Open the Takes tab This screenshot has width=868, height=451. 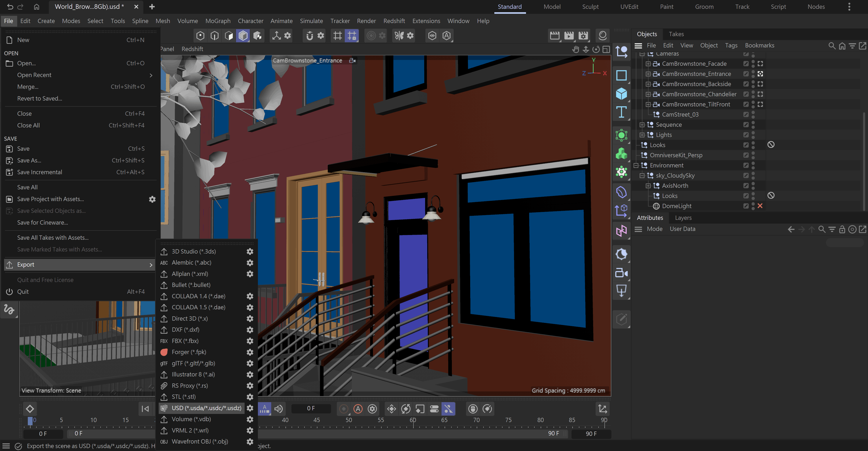(676, 34)
